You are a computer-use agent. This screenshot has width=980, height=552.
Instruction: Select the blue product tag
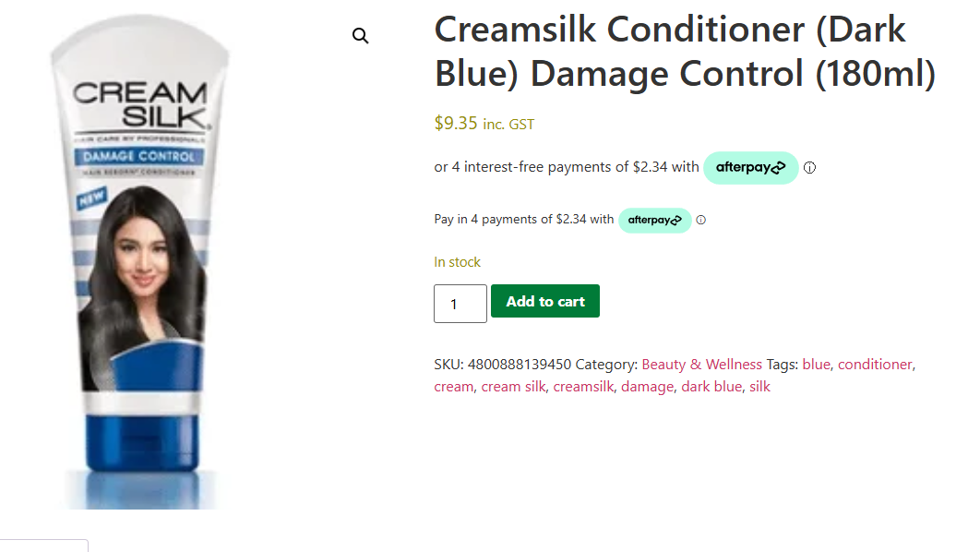point(816,364)
